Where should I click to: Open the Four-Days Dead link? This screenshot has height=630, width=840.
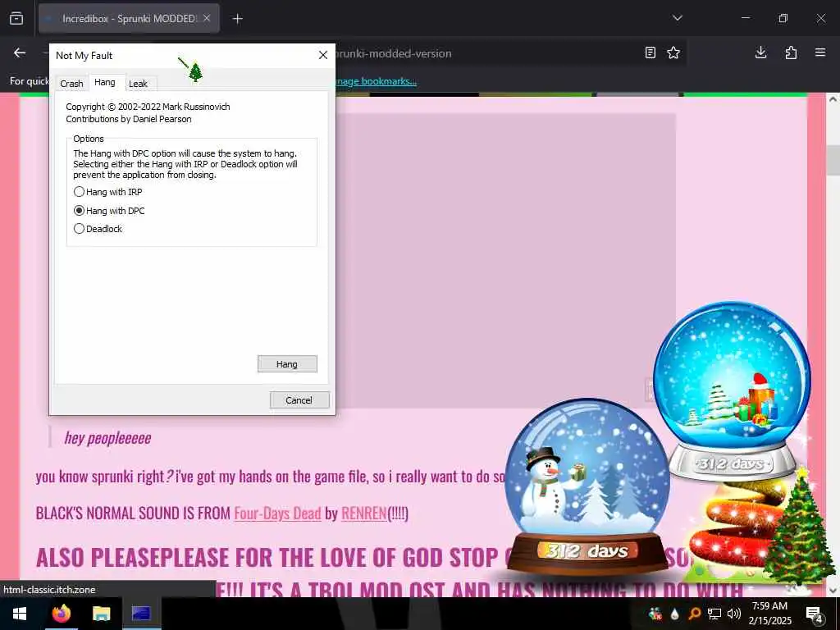click(277, 514)
